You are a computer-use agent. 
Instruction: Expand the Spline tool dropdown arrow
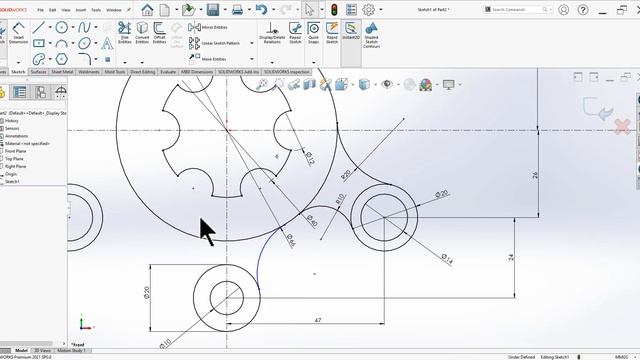pyautogui.click(x=96, y=27)
